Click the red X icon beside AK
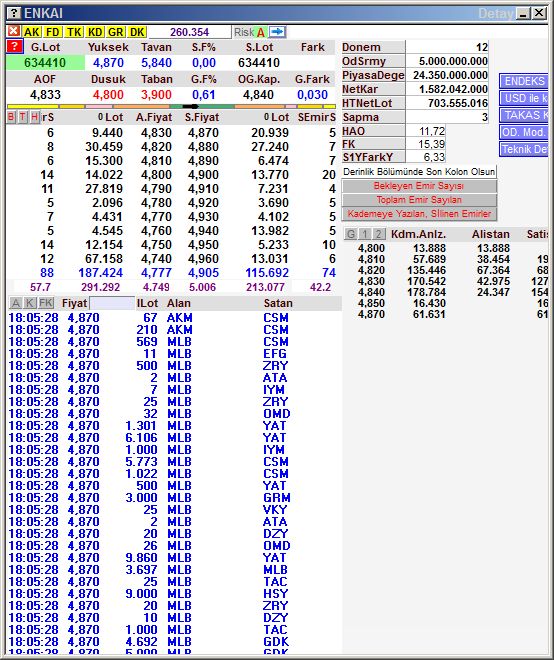The image size is (554, 660). tap(13, 32)
